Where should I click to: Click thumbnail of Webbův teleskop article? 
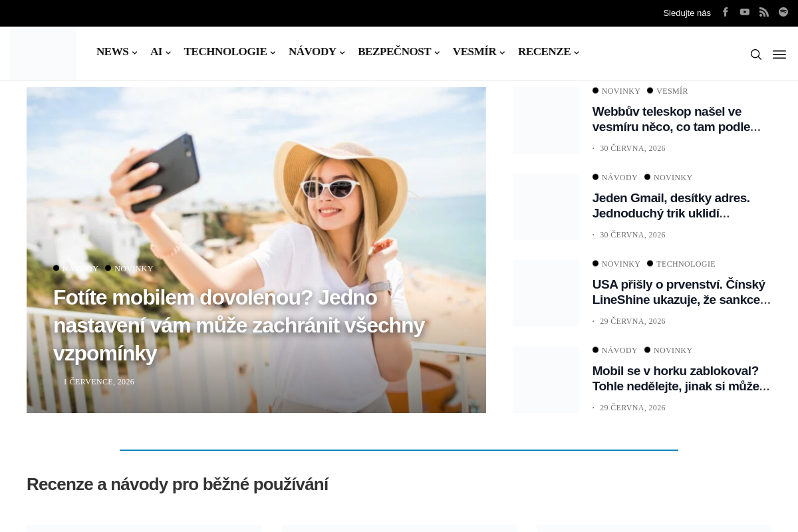click(x=546, y=120)
